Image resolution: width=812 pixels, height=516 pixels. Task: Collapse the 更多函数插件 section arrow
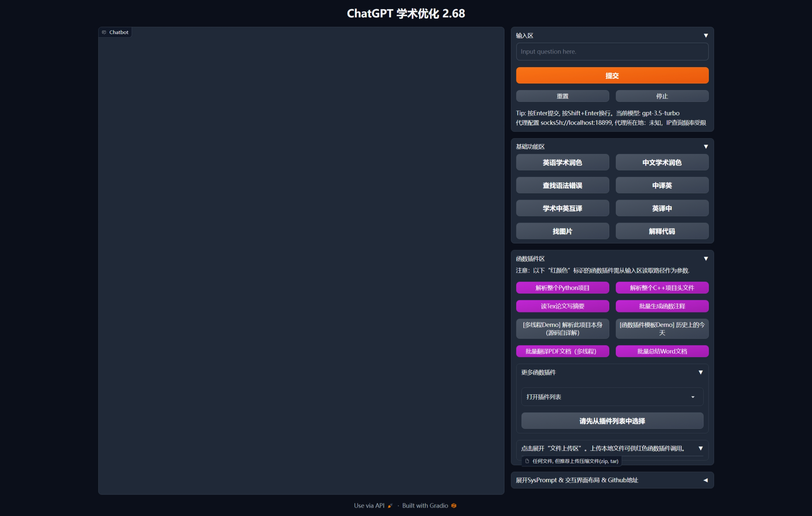coord(701,372)
